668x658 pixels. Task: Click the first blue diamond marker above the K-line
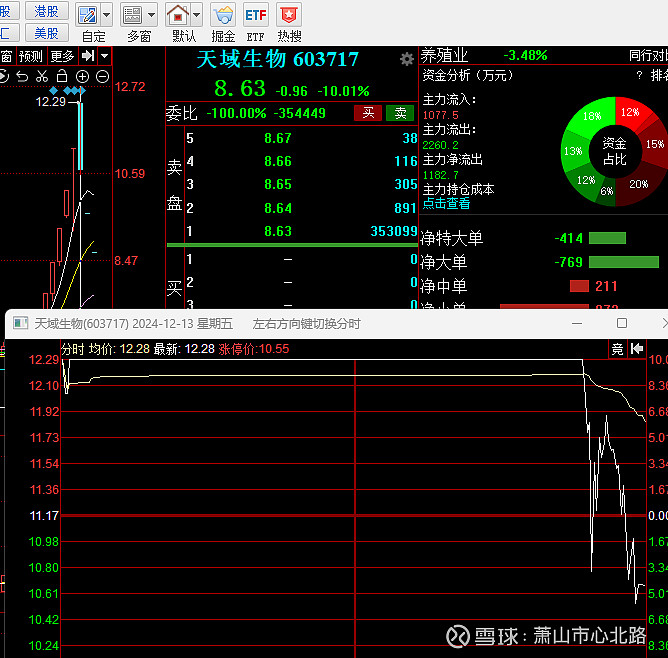54,91
